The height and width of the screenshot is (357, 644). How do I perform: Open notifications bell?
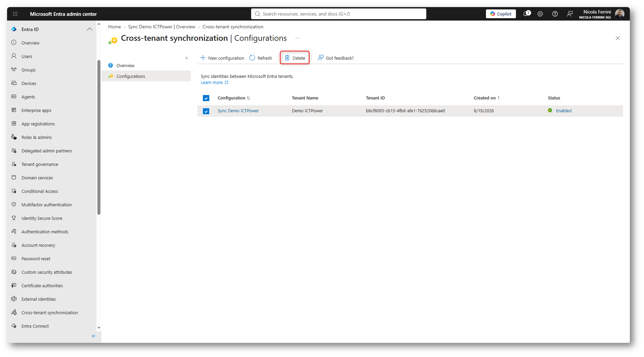click(x=526, y=14)
